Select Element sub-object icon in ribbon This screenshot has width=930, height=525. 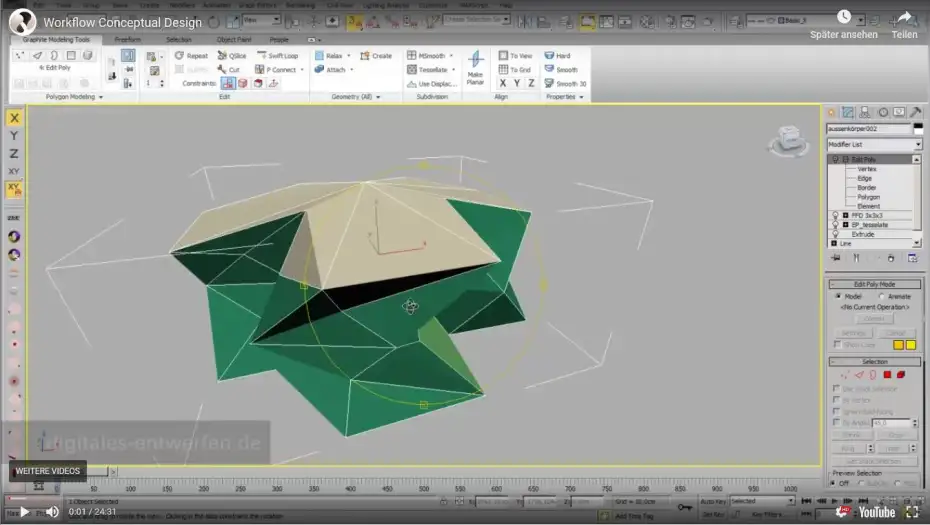pyautogui.click(x=88, y=55)
